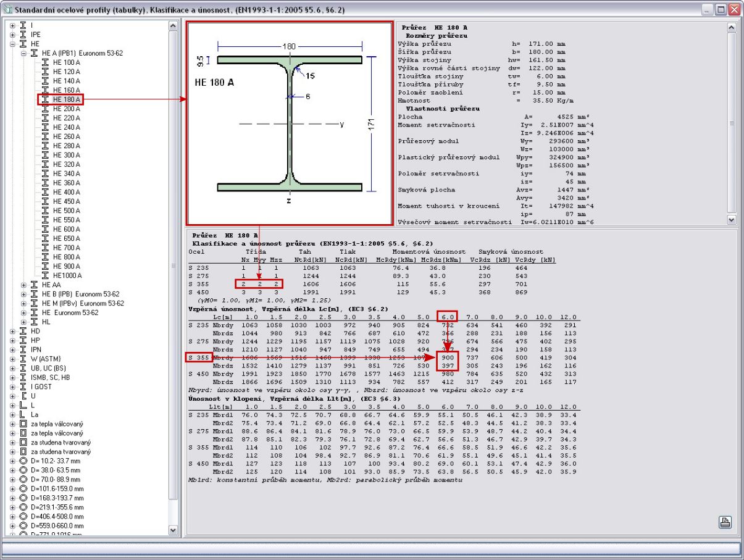Click properties panel scrollbar up arrow

[732, 27]
